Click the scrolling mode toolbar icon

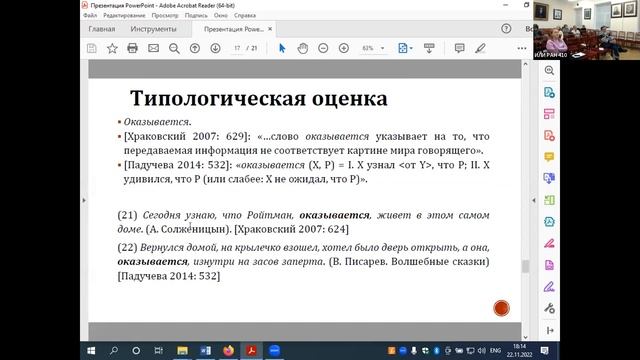(429, 48)
